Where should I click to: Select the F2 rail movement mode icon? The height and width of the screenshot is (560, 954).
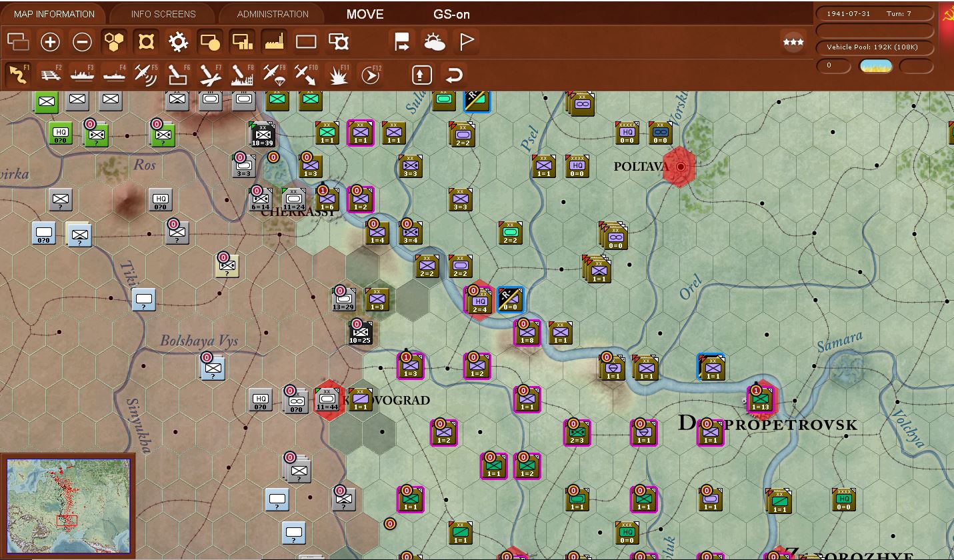50,75
